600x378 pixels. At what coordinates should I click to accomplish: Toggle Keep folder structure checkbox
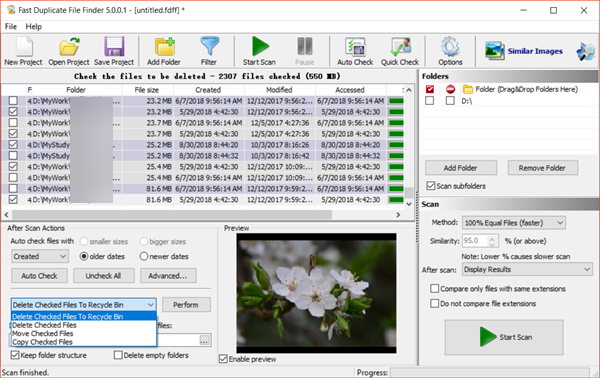[15, 355]
